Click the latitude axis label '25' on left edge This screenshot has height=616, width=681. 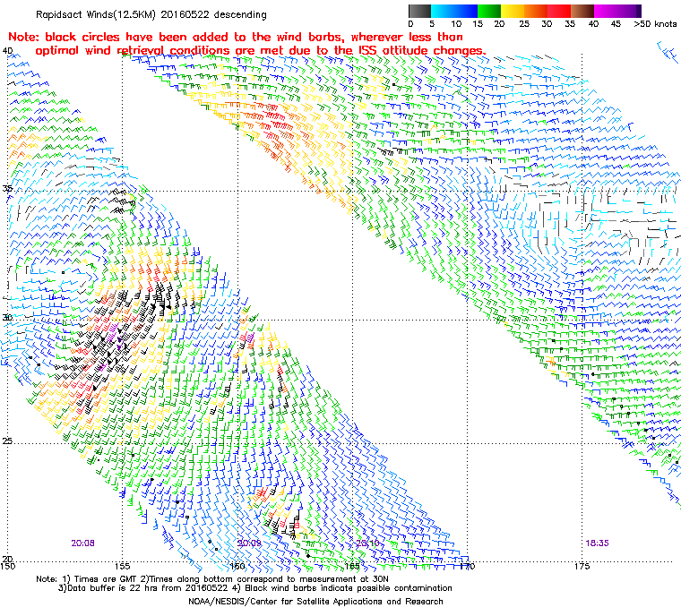(7, 441)
